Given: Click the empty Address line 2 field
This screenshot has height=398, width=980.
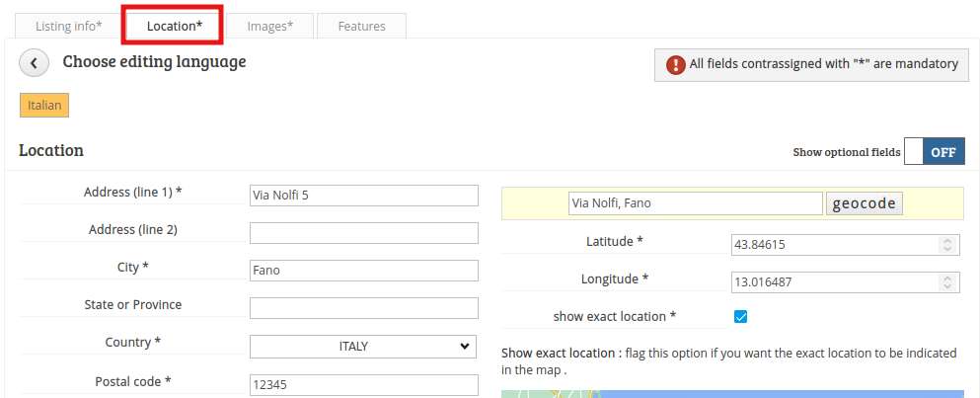Looking at the screenshot, I should tap(364, 233).
